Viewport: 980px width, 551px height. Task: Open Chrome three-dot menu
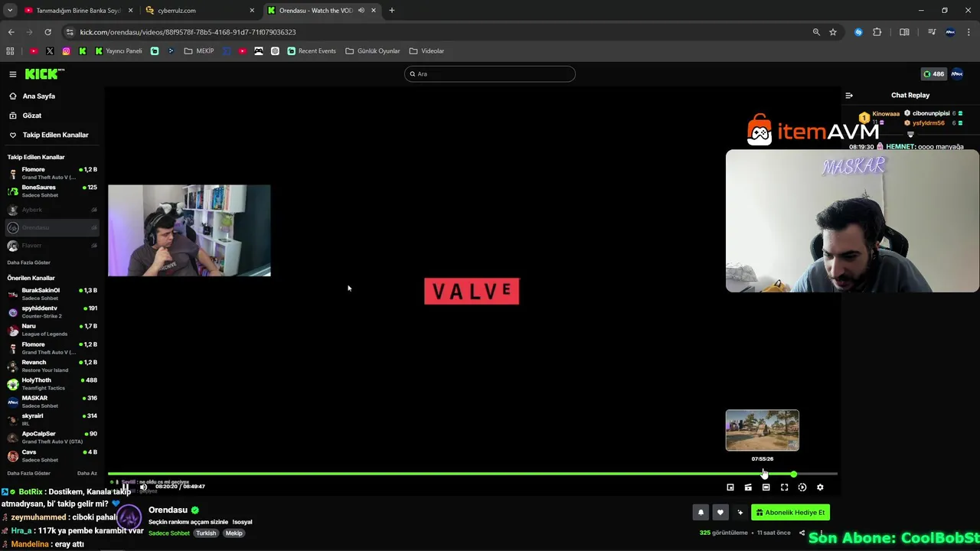point(969,32)
